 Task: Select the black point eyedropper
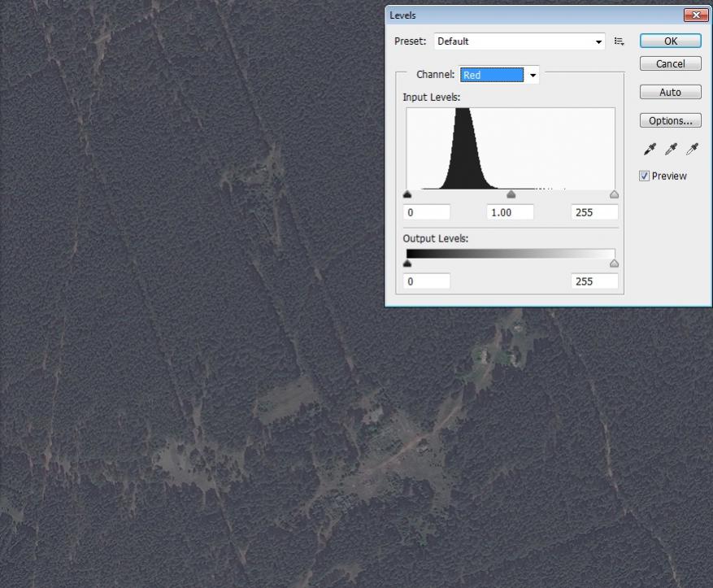coord(650,149)
